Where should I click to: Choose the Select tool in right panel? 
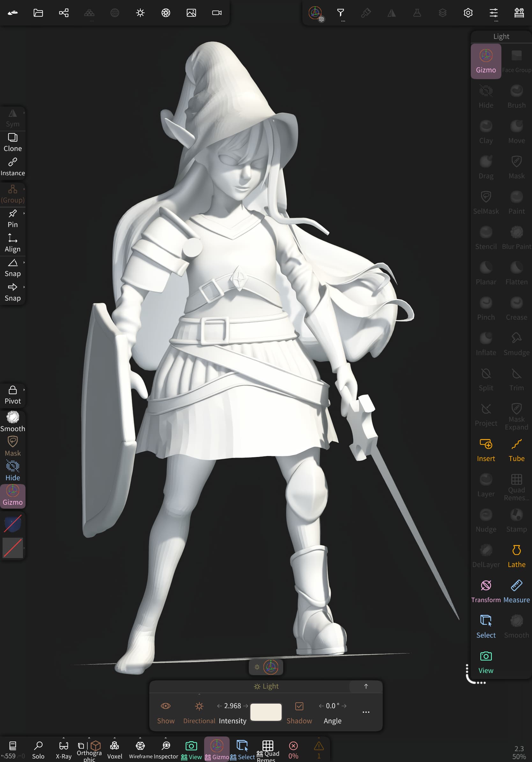click(x=486, y=627)
